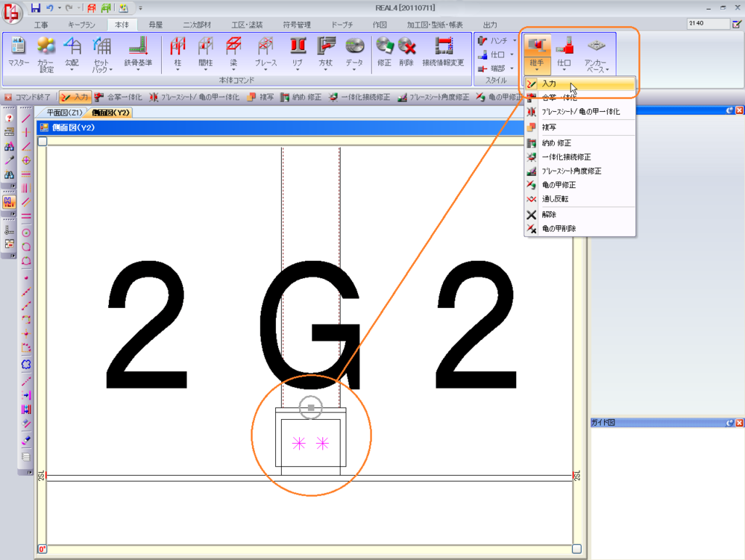Click the 鉄骨基準 steel reference icon

[138, 46]
